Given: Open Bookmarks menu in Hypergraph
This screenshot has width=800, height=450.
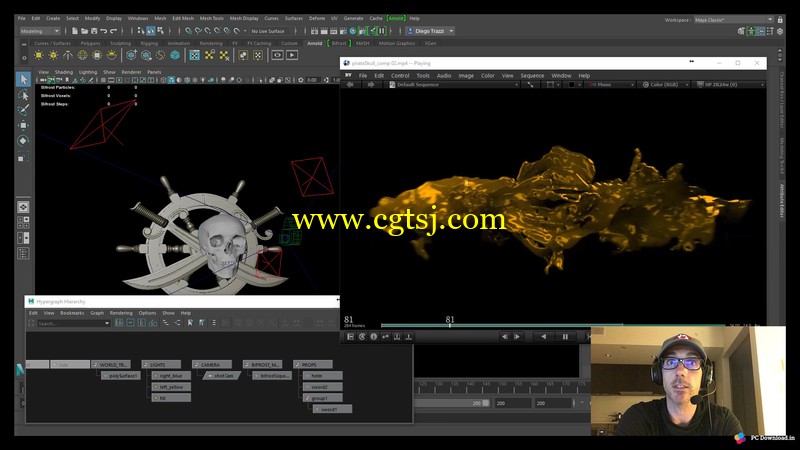Looking at the screenshot, I should point(72,313).
